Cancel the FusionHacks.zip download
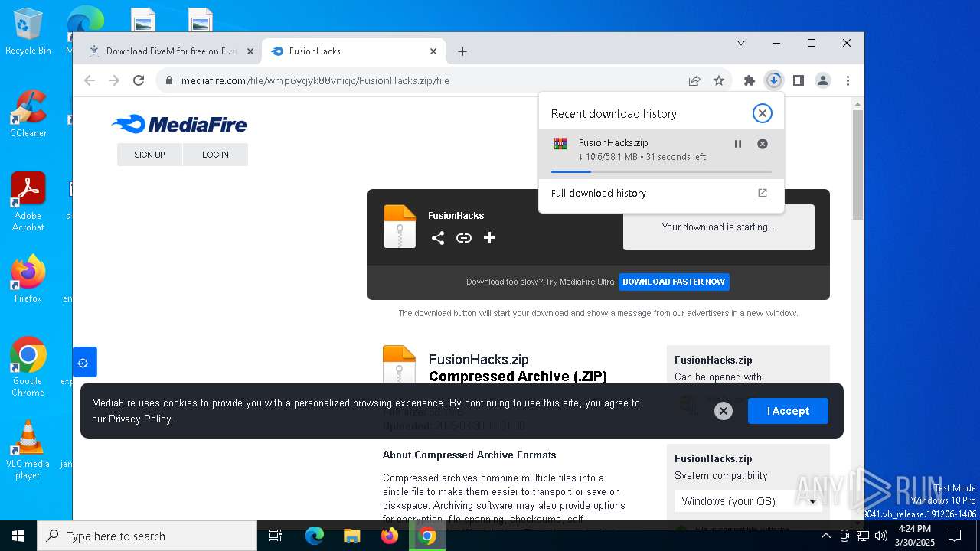980x551 pixels. (763, 144)
